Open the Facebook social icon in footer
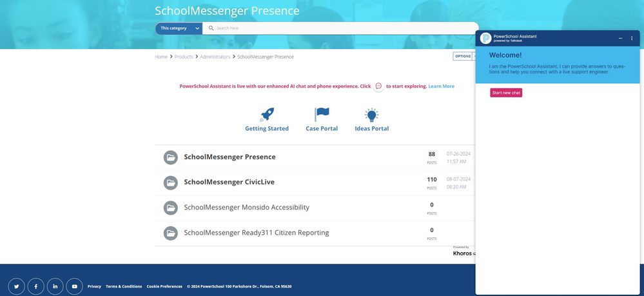 click(35, 286)
